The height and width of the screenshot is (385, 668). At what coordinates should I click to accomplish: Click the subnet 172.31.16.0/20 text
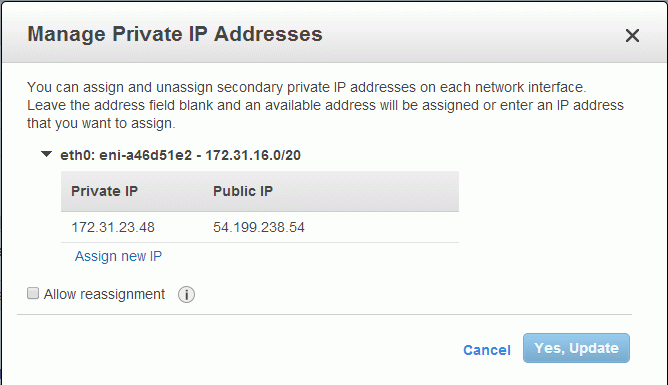pos(253,155)
